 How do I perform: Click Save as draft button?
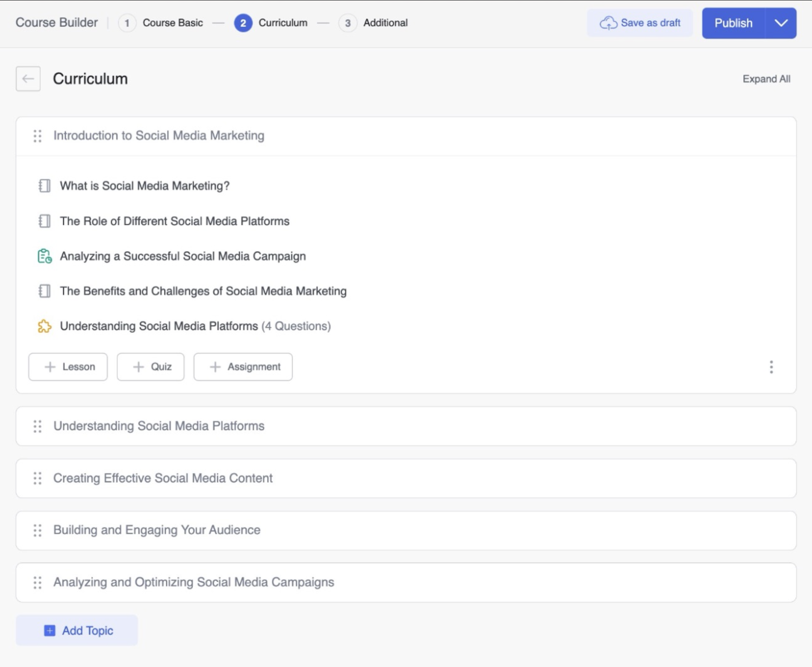[640, 23]
